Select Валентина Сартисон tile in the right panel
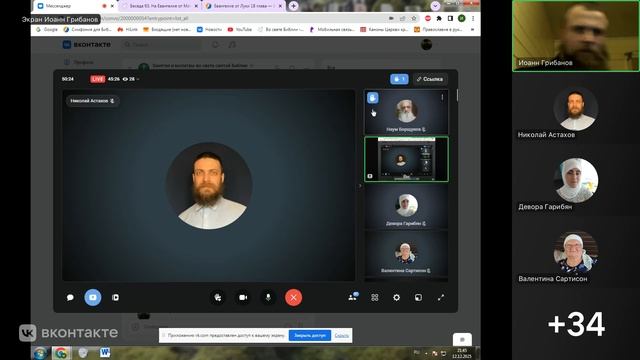Image resolution: width=640 pixels, height=360 pixels. click(576, 252)
